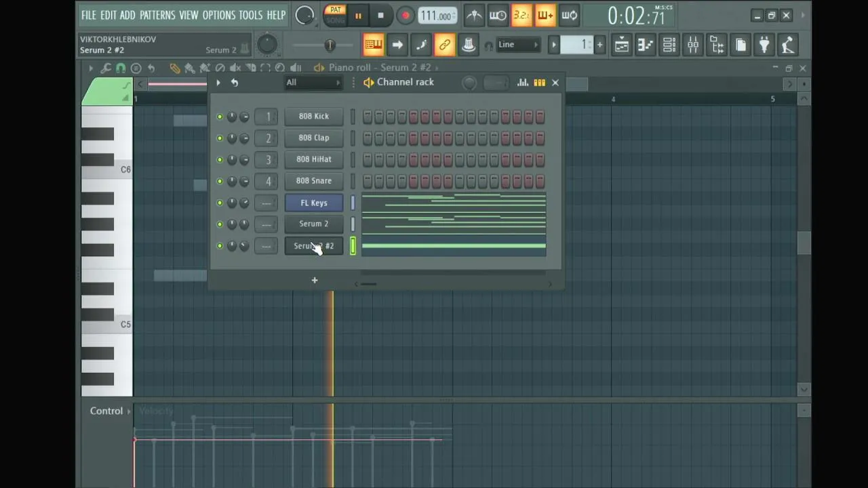Open the Playlist view icon

[x=621, y=45]
